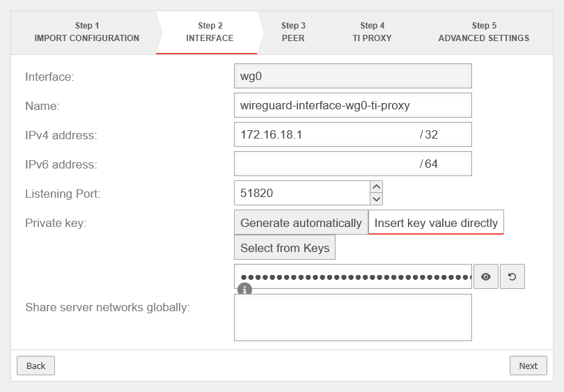The image size is (564, 392).
Task: Increase the Listening Port value
Action: click(x=376, y=187)
